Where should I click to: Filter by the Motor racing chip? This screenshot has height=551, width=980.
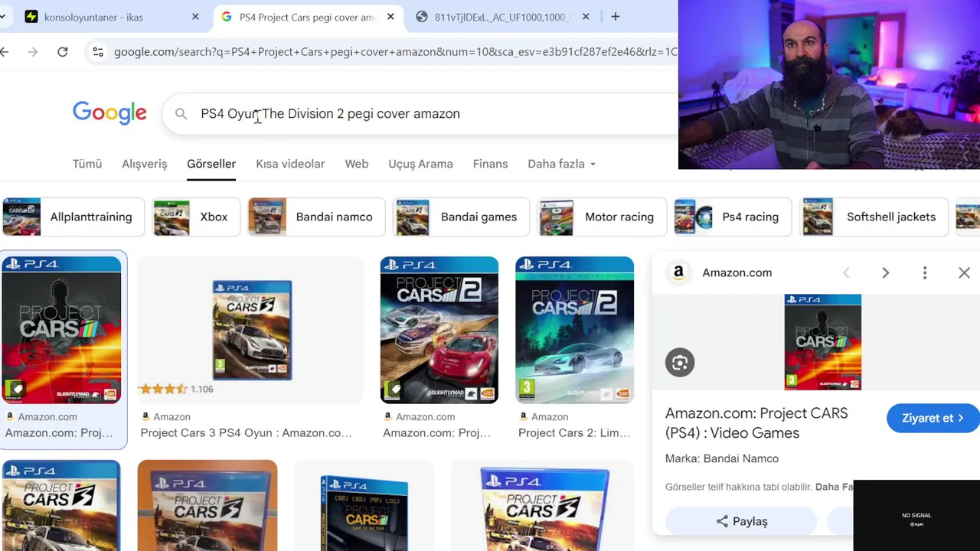[x=602, y=217]
